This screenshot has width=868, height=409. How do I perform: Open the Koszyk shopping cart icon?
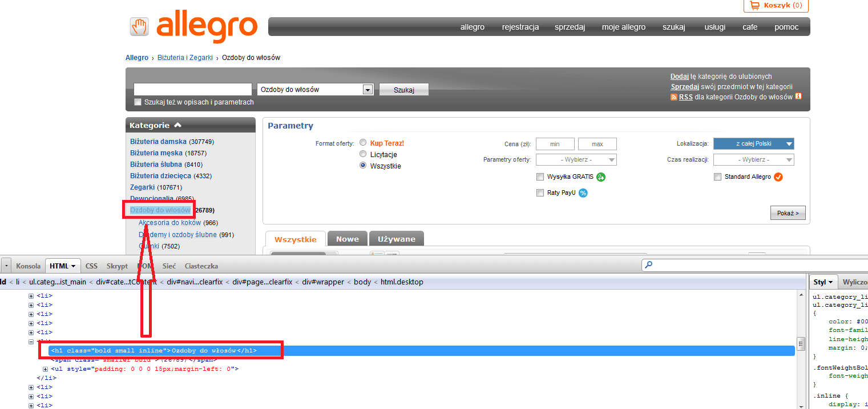click(x=755, y=6)
